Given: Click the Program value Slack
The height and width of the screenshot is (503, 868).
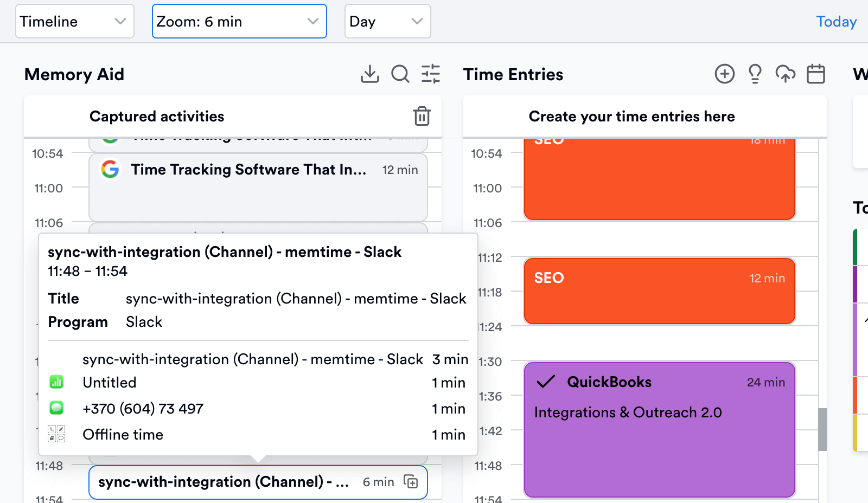Looking at the screenshot, I should click(144, 322).
